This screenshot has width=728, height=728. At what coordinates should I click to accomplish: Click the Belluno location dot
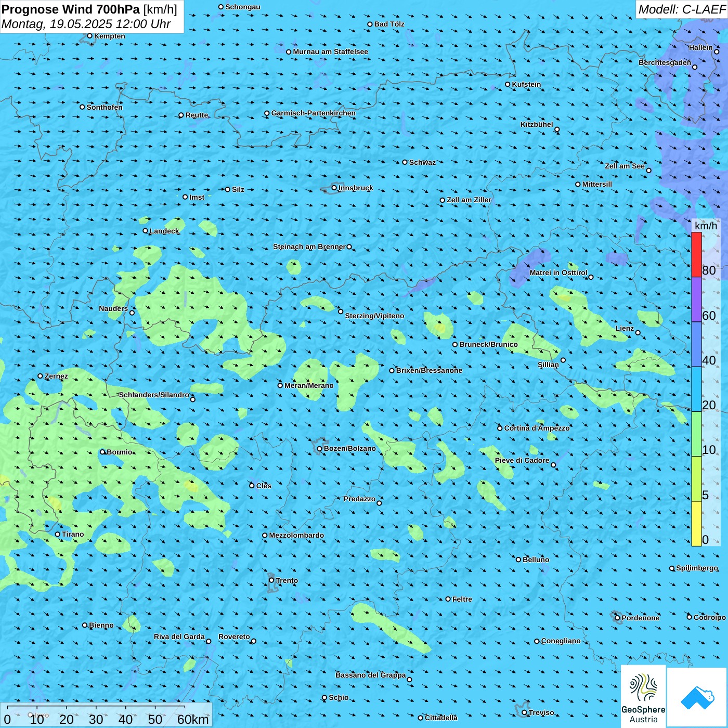[x=518, y=560]
